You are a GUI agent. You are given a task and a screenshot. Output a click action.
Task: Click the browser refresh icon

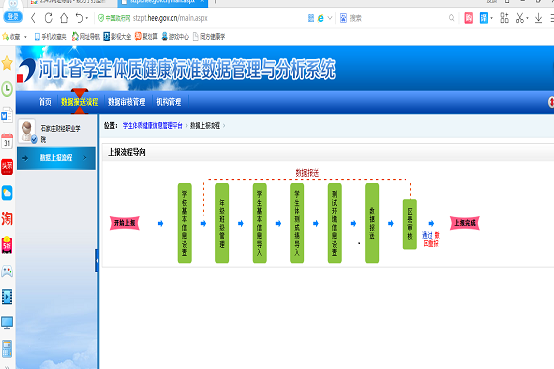[x=49, y=18]
